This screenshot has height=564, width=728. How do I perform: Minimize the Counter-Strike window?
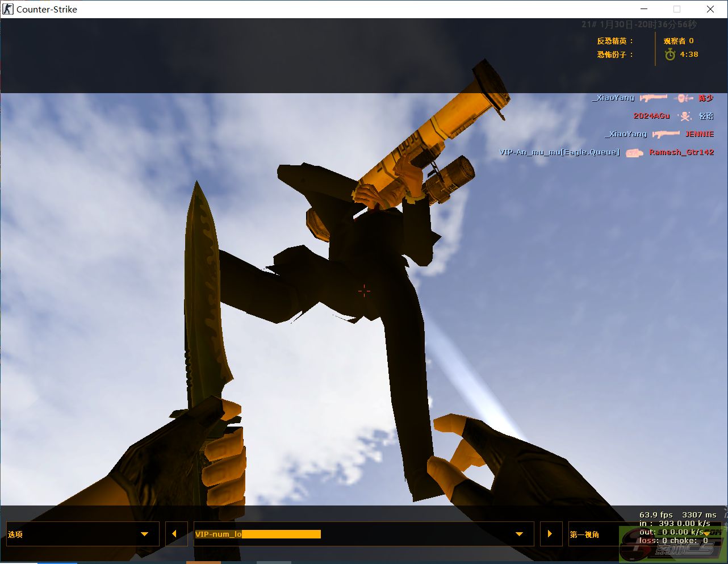pos(644,9)
